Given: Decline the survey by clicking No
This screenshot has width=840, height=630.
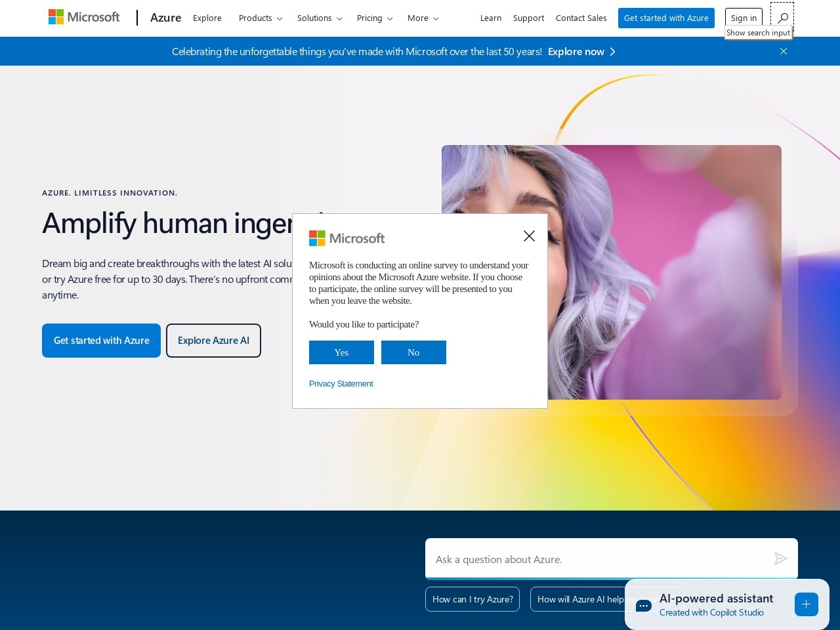Looking at the screenshot, I should pyautogui.click(x=413, y=352).
